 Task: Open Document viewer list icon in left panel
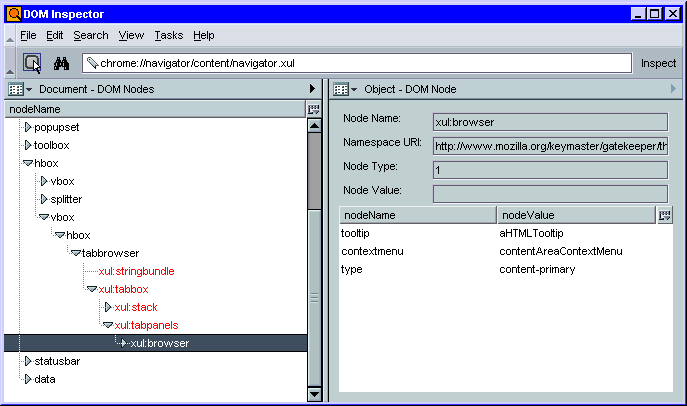coord(20,89)
